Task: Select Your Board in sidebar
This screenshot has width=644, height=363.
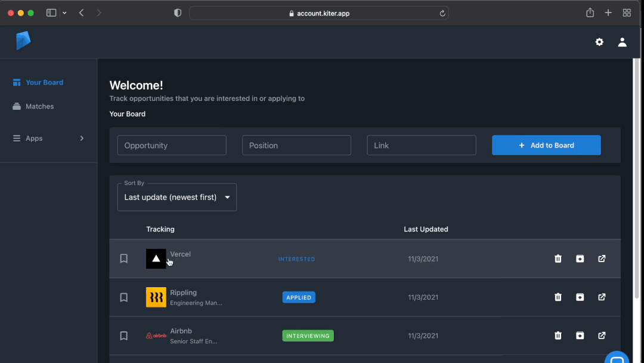Action: pyautogui.click(x=44, y=82)
